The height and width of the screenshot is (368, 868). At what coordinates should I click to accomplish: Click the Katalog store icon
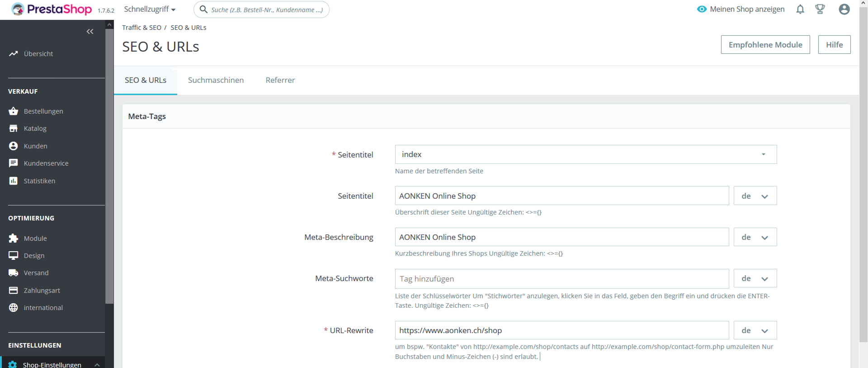(14, 129)
